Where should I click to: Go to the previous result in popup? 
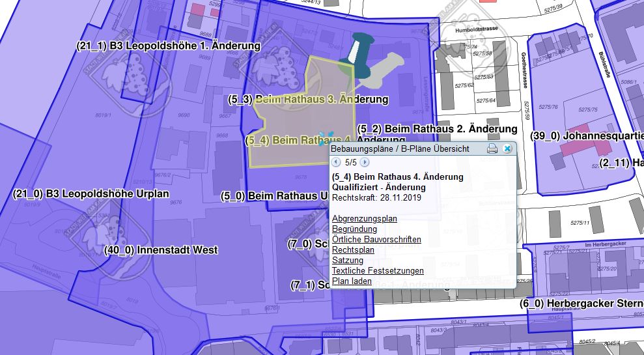pyautogui.click(x=337, y=162)
